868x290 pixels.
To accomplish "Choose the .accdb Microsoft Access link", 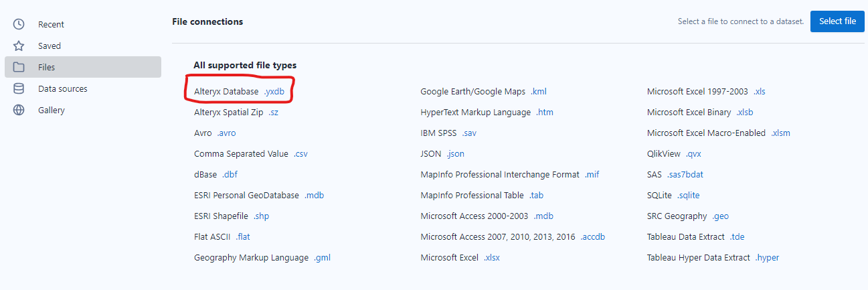I will (x=593, y=236).
